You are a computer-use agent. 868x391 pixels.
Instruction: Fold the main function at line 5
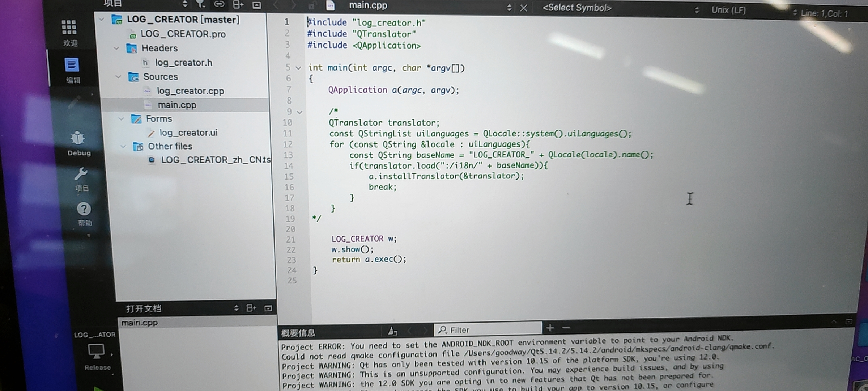[x=298, y=68]
